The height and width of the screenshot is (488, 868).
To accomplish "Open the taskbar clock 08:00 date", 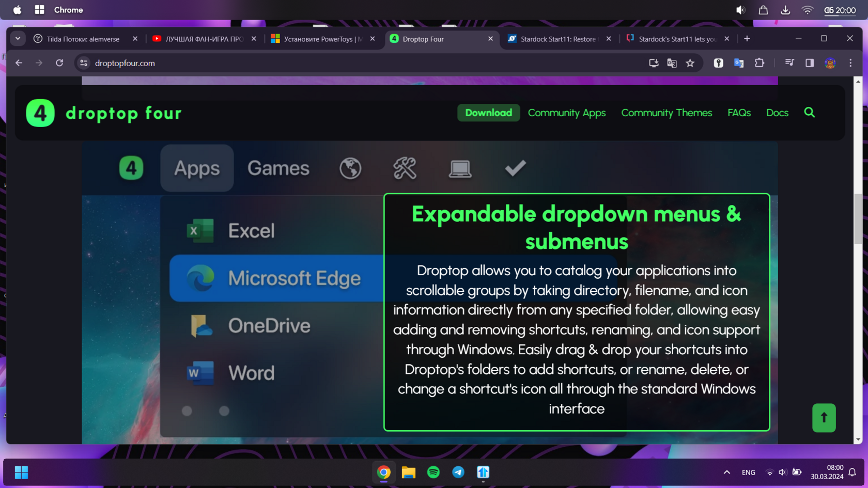I will pyautogui.click(x=827, y=472).
